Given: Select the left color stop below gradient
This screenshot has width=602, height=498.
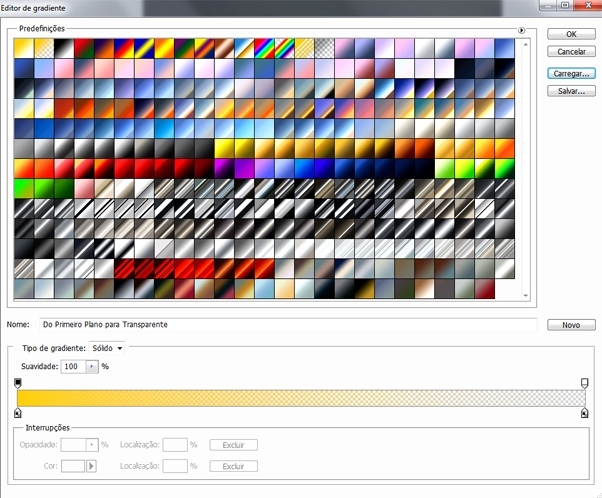Looking at the screenshot, I should point(18,413).
